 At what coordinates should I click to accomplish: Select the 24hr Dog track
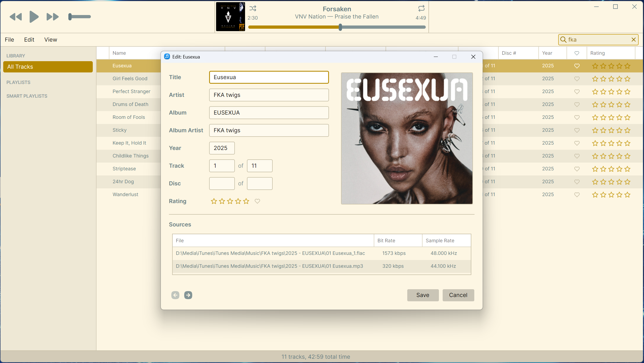(123, 182)
